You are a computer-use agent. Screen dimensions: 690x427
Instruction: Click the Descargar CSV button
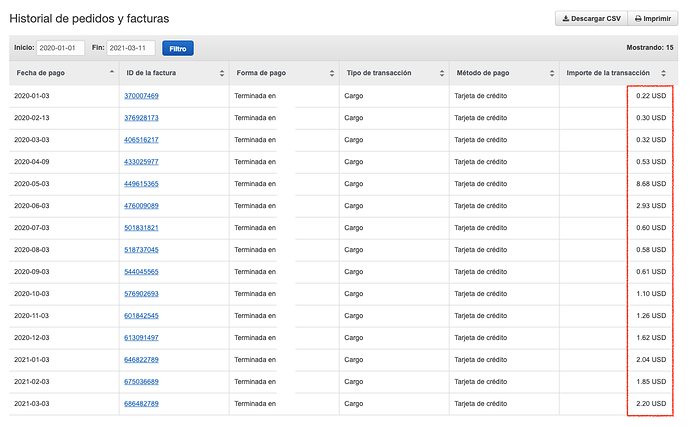591,18
